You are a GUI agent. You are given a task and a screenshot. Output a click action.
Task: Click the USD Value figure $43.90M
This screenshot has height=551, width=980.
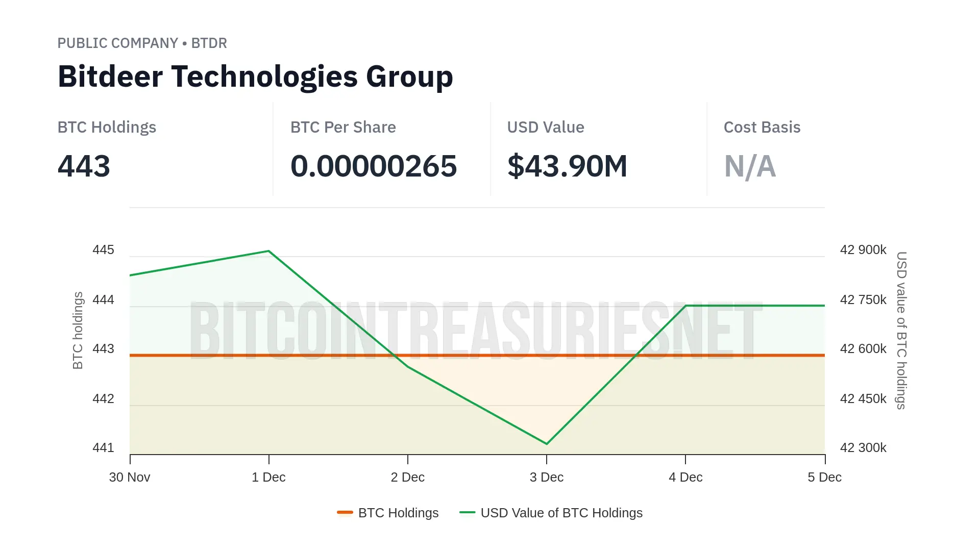tap(567, 166)
